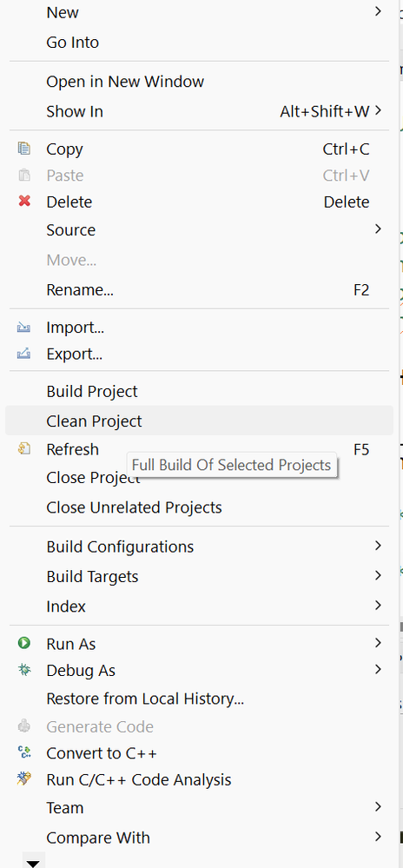Expand the New submenu arrow
The image size is (403, 868).
pyautogui.click(x=378, y=11)
